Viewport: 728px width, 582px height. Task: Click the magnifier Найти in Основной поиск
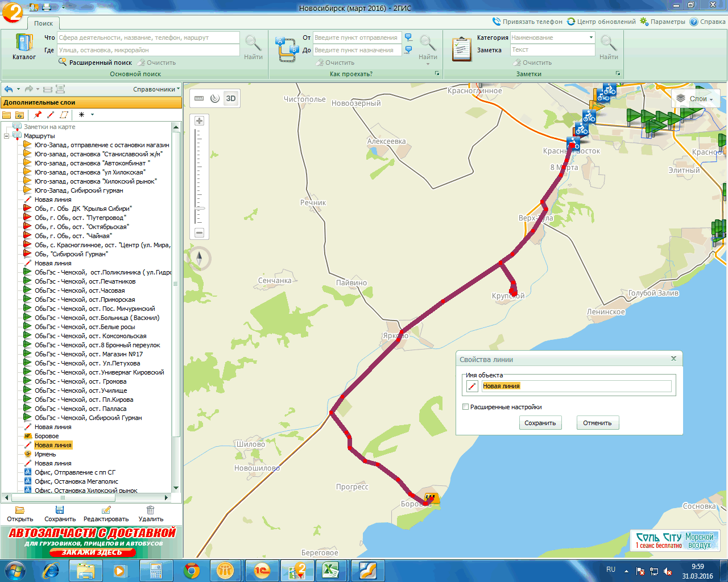[x=253, y=47]
